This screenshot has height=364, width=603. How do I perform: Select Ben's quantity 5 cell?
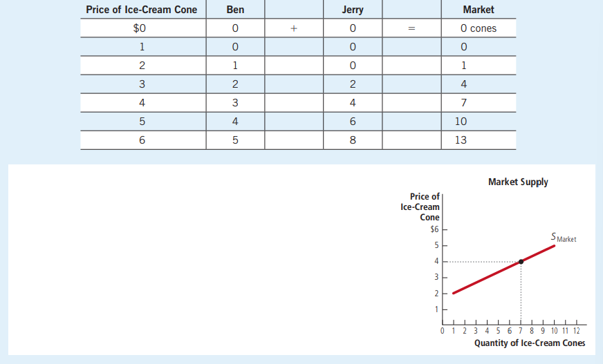click(235, 140)
